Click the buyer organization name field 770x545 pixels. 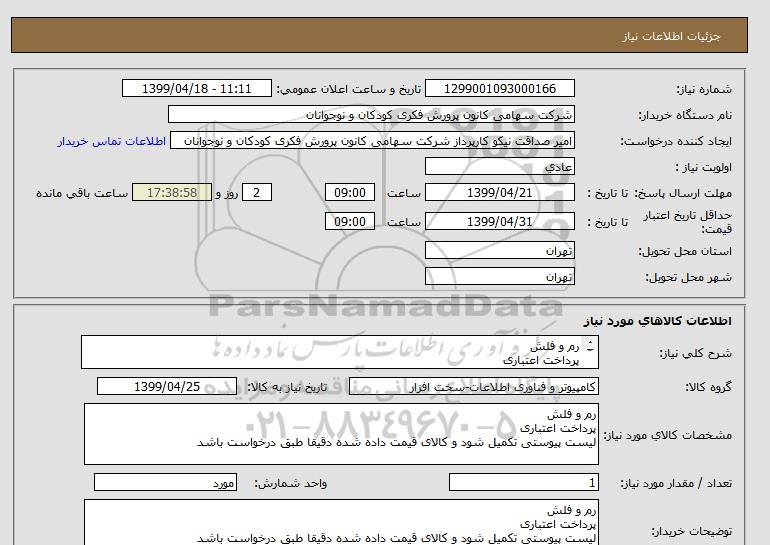pyautogui.click(x=371, y=114)
